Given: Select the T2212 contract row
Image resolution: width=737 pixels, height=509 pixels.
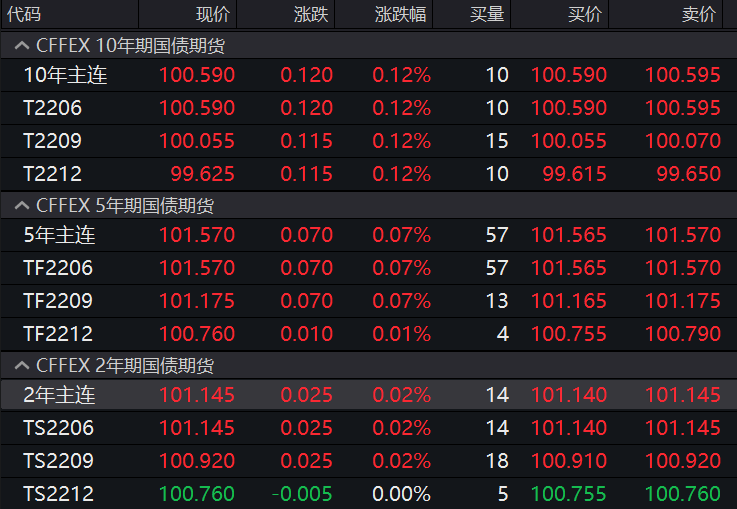Looking at the screenshot, I should pos(53,174).
